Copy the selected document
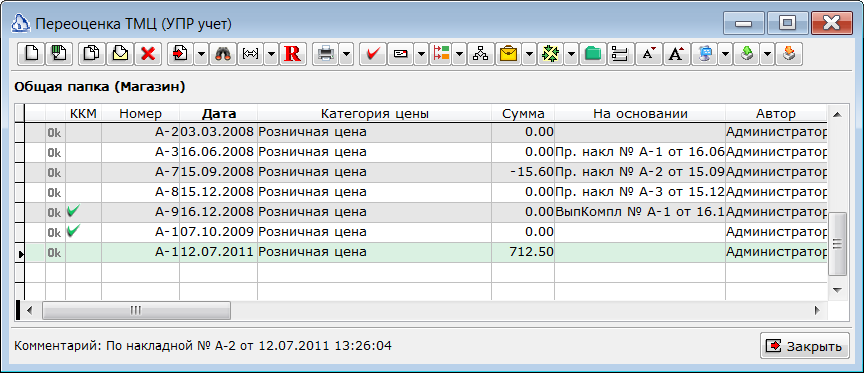This screenshot has width=864, height=373. pos(91,54)
